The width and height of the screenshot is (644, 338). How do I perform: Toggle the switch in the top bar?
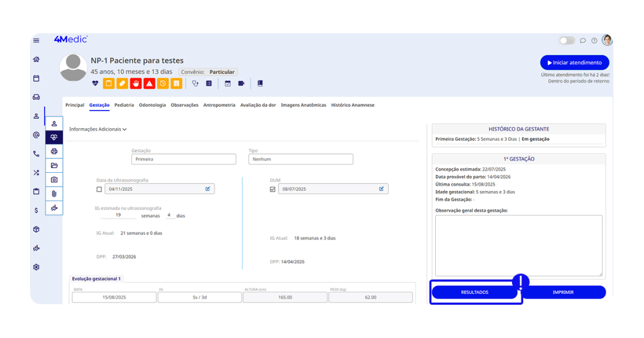[x=567, y=40]
